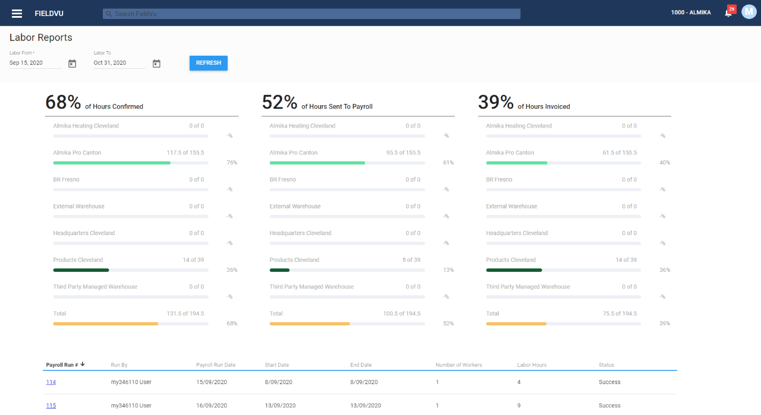Image resolution: width=761 pixels, height=415 pixels.
Task: Click Products Cleveland Hours Confirmed bar
Action: pos(131,270)
